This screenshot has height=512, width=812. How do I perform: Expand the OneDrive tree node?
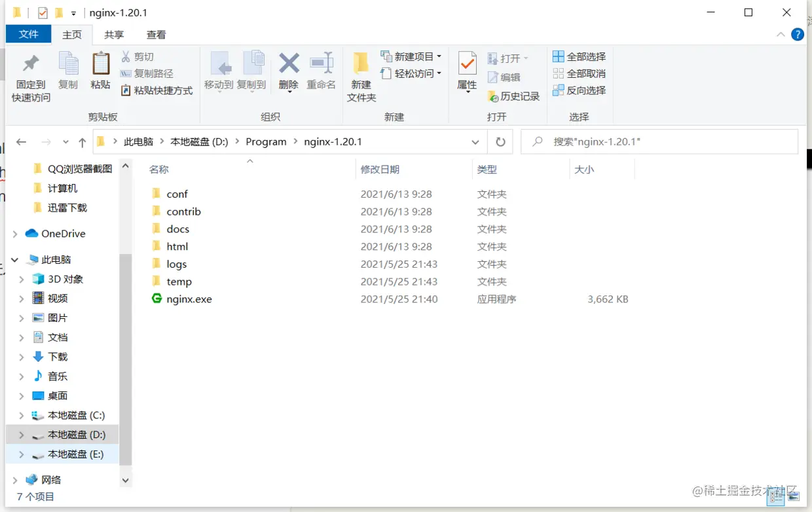pyautogui.click(x=14, y=233)
